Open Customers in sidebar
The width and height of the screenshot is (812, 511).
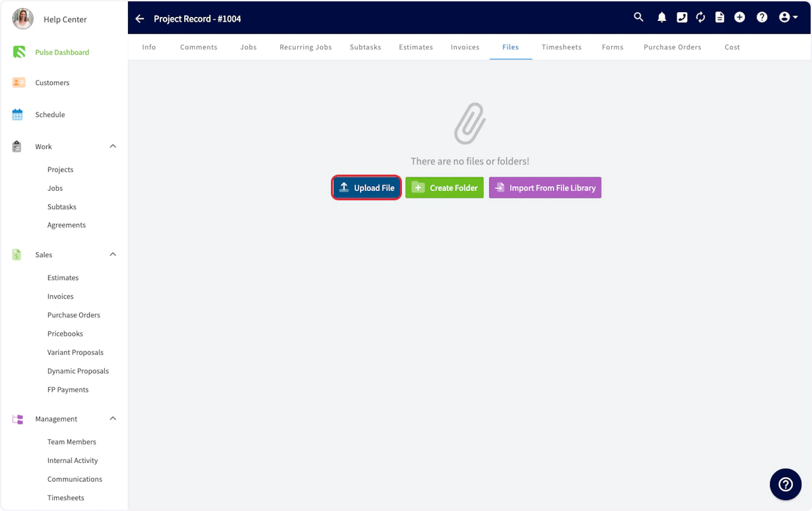click(52, 83)
